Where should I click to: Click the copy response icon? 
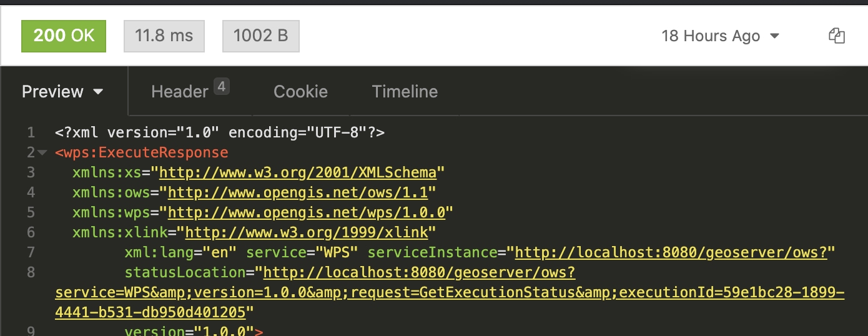[837, 36]
